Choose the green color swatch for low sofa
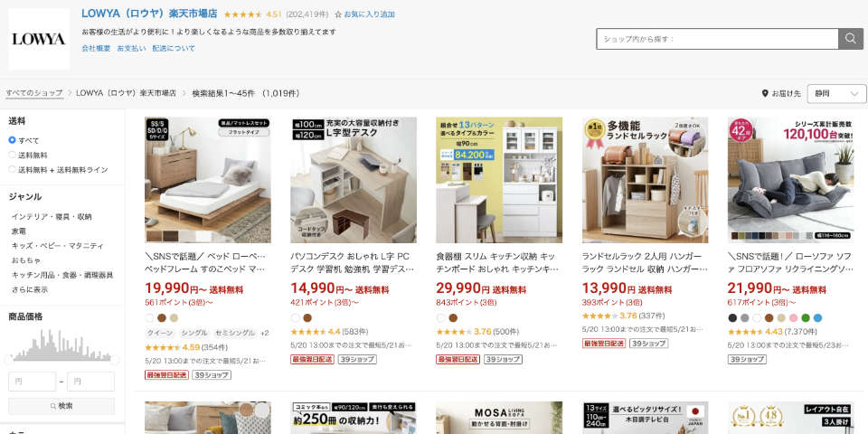Image resolution: width=868 pixels, height=434 pixels. (806, 317)
